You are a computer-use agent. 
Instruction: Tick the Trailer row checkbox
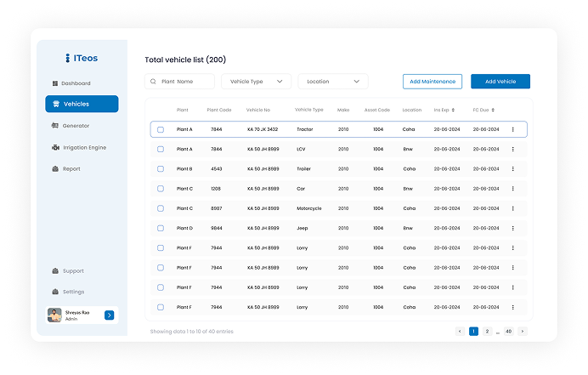tap(161, 169)
